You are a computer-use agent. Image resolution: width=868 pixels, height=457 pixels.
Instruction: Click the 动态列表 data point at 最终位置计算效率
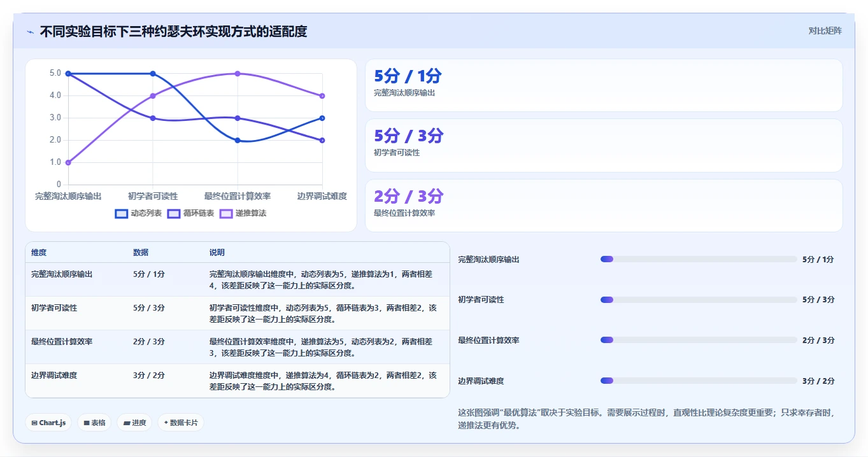coord(238,140)
